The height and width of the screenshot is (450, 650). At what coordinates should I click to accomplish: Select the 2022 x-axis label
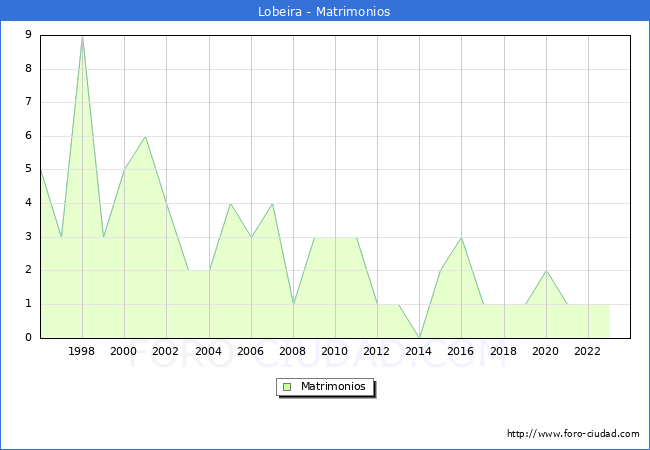587,352
